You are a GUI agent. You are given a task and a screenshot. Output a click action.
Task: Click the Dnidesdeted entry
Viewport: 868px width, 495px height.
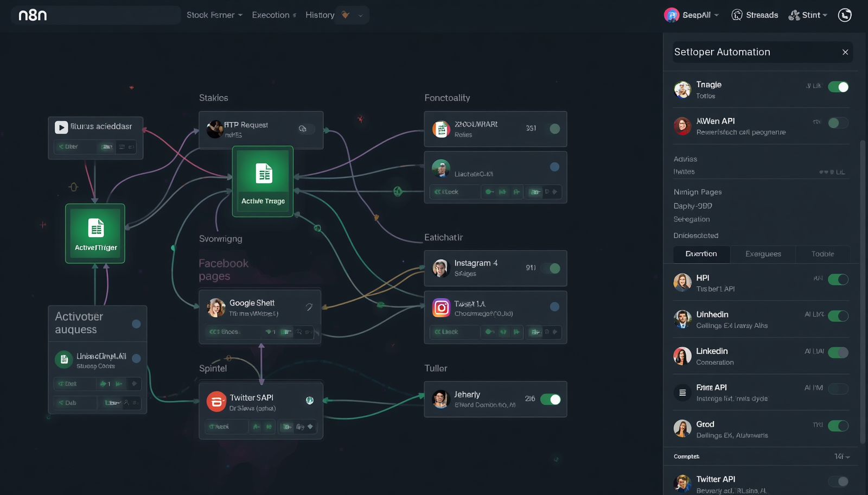pyautogui.click(x=696, y=236)
